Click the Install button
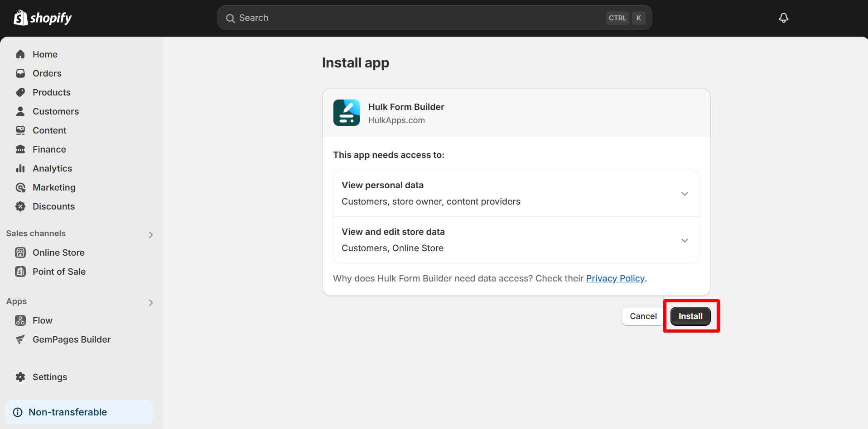This screenshot has height=429, width=868. point(690,316)
